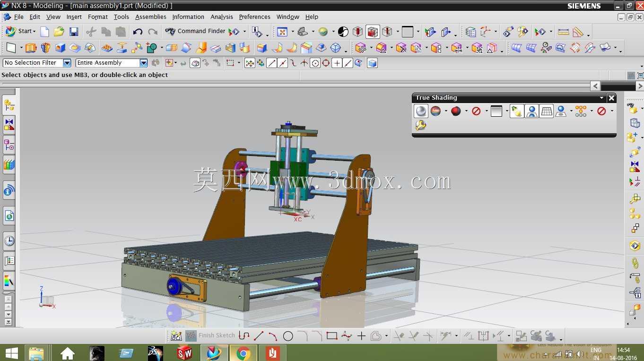The width and height of the screenshot is (644, 361).
Task: Open the Help menu
Action: [x=312, y=17]
